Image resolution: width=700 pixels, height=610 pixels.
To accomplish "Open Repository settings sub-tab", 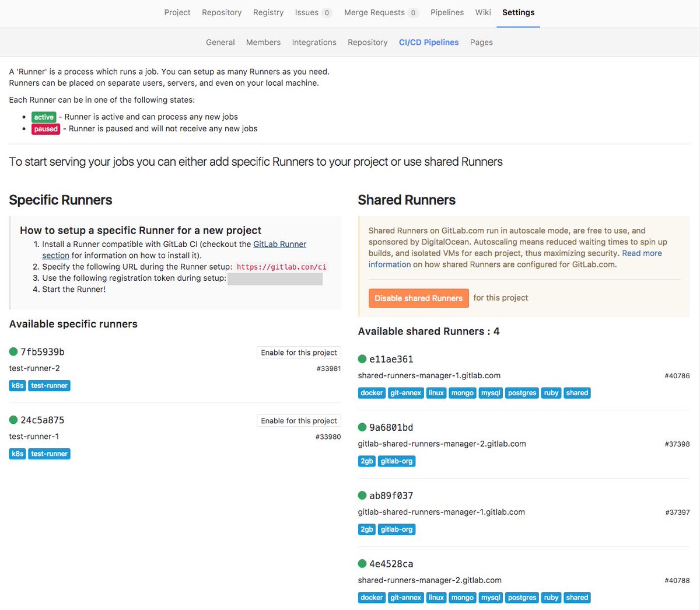I will tap(367, 42).
